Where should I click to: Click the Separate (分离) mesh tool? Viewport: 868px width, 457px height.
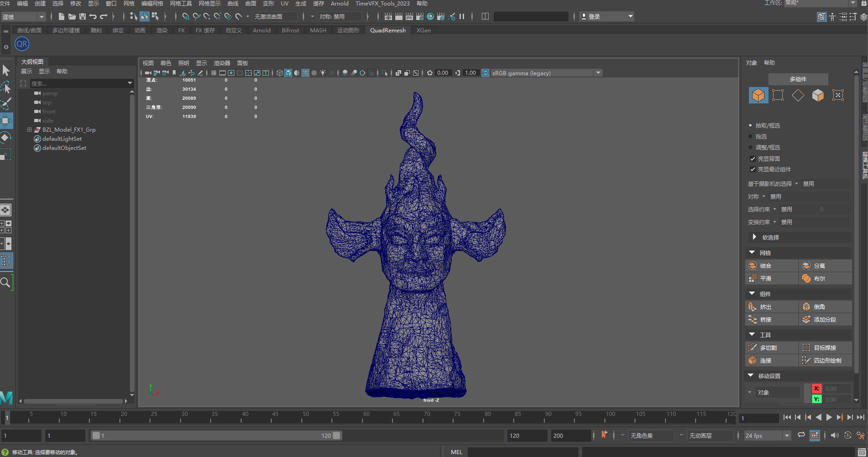point(825,266)
